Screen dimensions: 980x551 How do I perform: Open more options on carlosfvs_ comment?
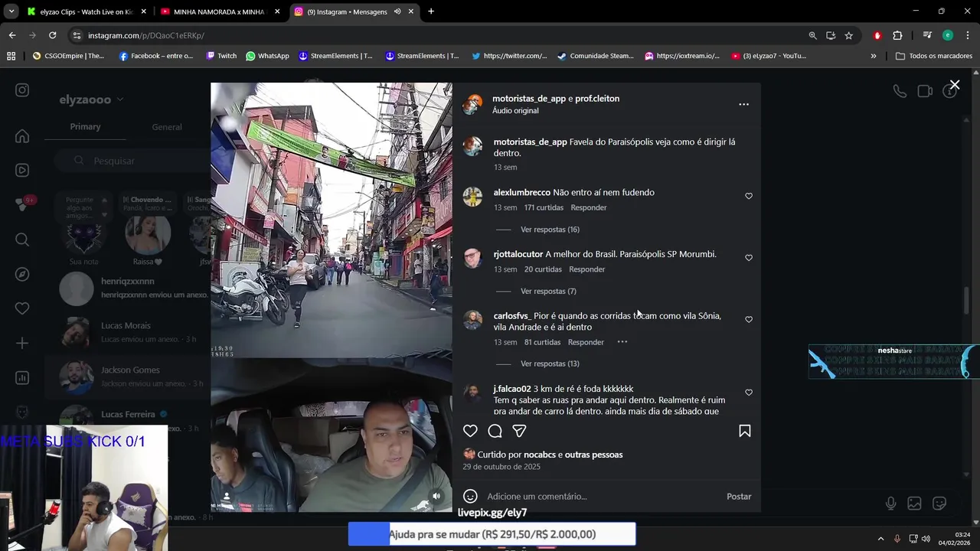pos(622,342)
